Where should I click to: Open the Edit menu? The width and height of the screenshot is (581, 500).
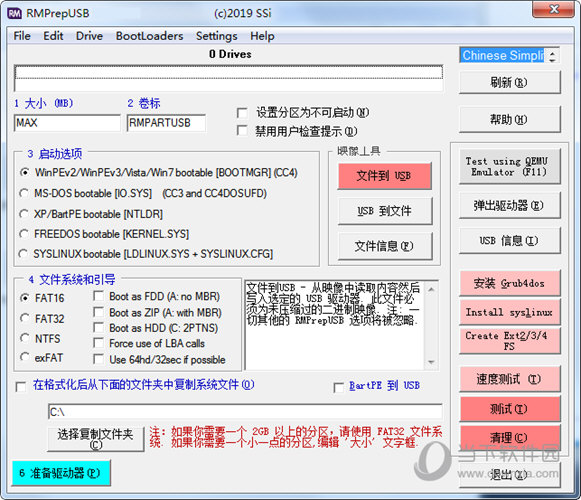click(53, 36)
